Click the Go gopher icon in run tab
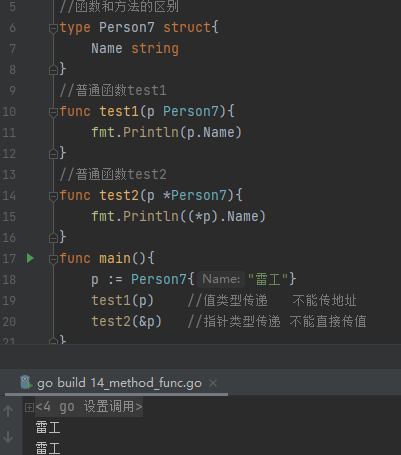This screenshot has width=401, height=455. [x=26, y=382]
